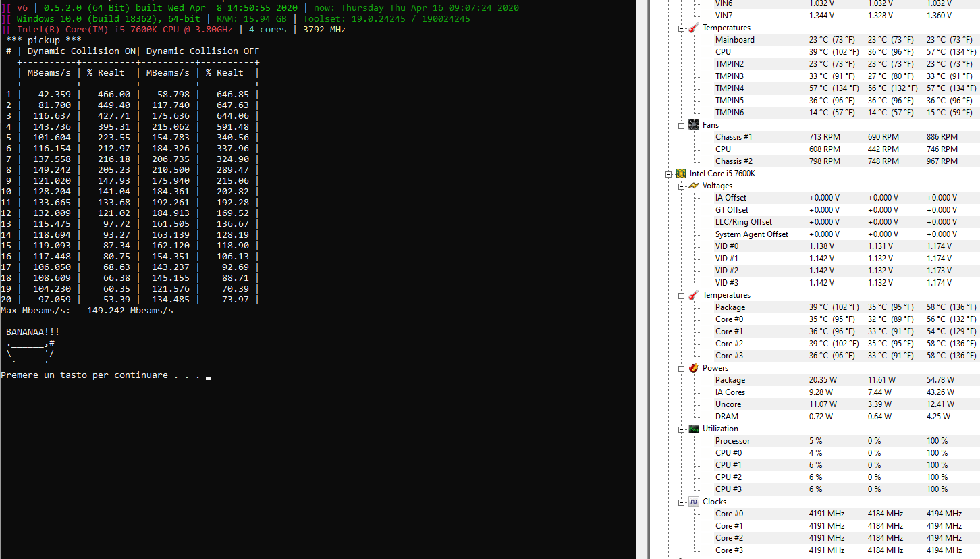Select the DRAM power row

click(x=846, y=417)
